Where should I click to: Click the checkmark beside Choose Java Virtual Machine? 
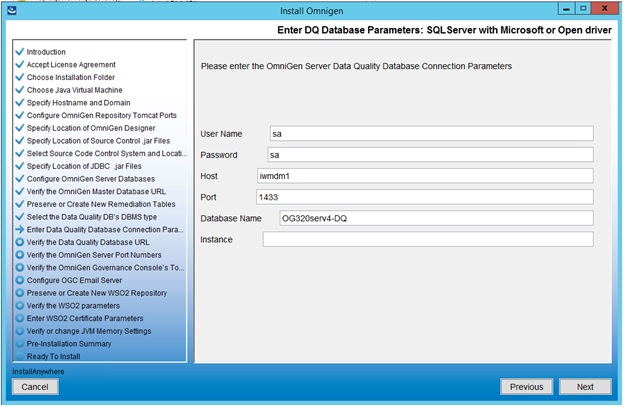pyautogui.click(x=20, y=90)
